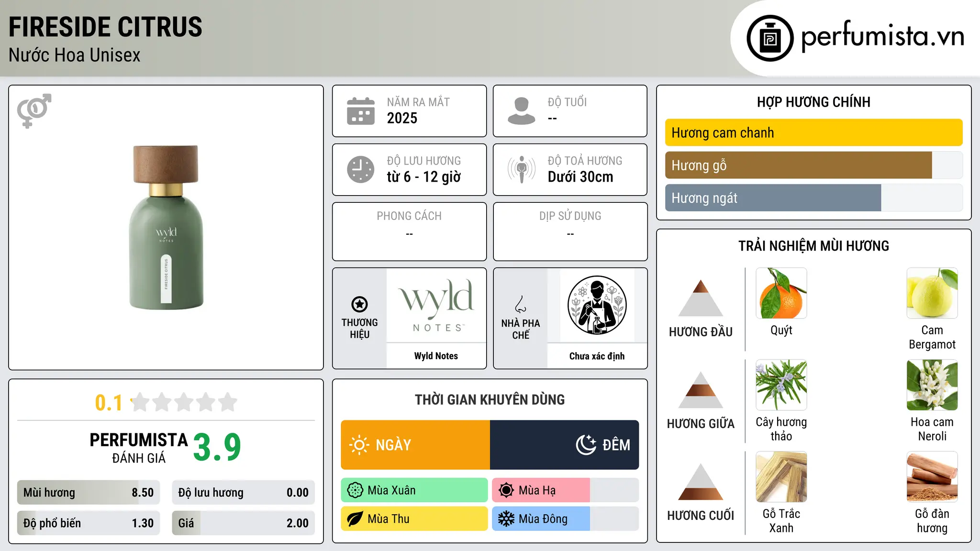
Task: Click the pink Mùa Hạ season bar
Action: 541,490
